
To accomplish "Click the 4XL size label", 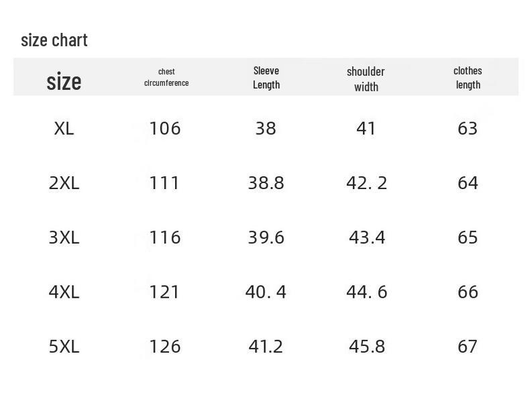I will tap(64, 292).
